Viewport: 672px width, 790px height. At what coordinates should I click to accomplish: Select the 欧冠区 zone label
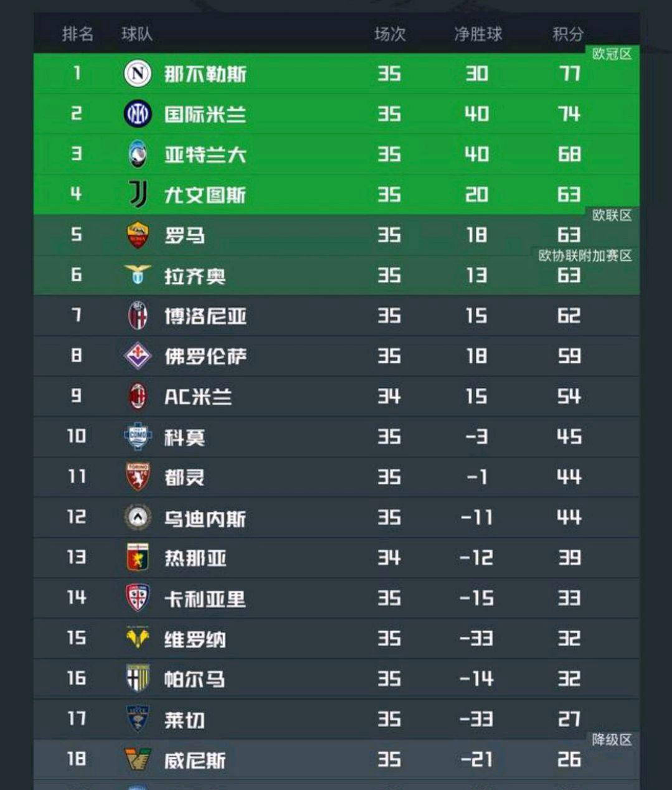coord(612,54)
